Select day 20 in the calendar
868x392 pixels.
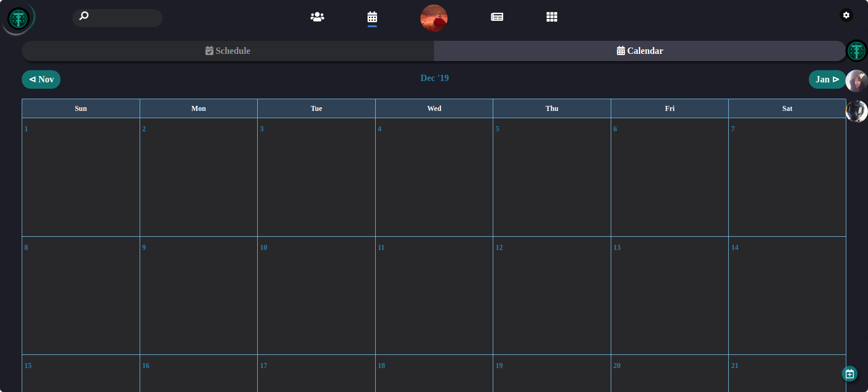coord(670,373)
